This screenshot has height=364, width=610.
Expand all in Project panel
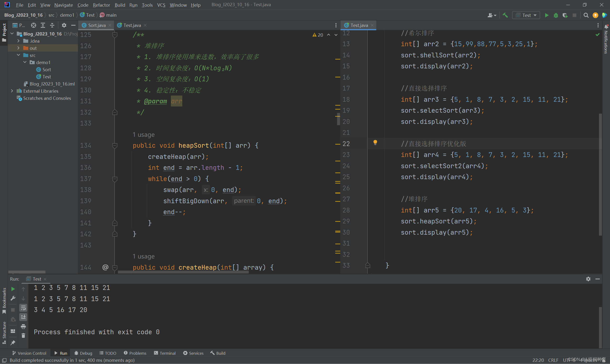pyautogui.click(x=43, y=25)
